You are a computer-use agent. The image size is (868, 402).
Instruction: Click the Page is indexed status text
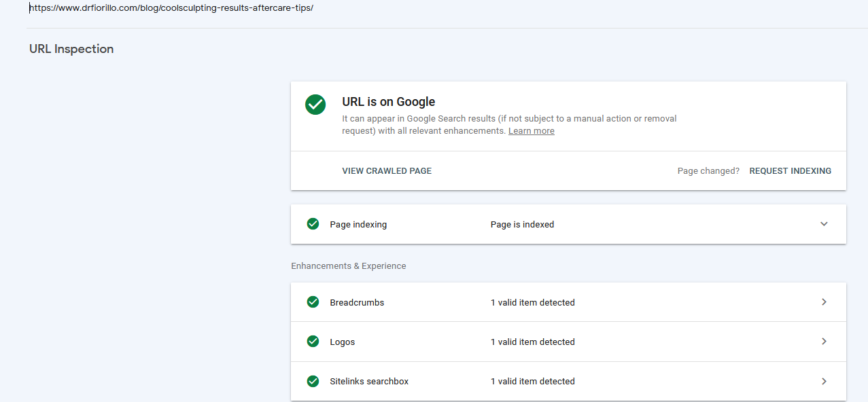click(522, 225)
